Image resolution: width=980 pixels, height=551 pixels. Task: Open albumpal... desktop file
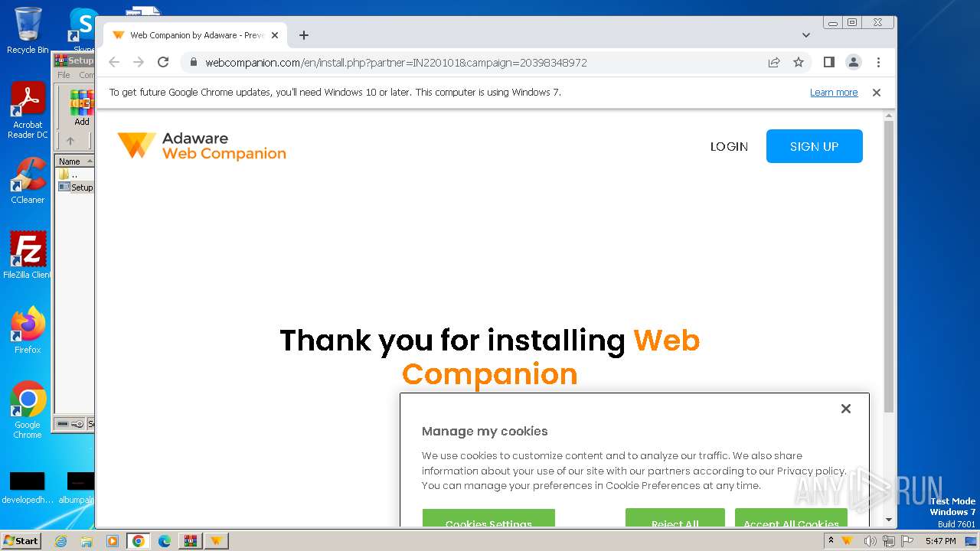click(77, 488)
